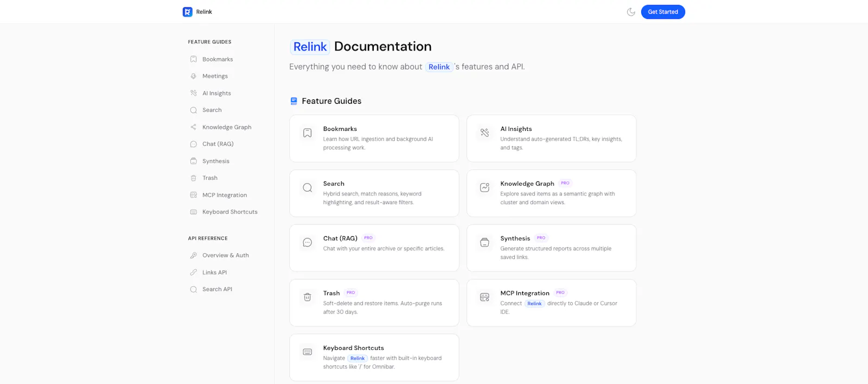868x384 pixels.
Task: Click the bin icon on the Trash card
Action: [308, 298]
